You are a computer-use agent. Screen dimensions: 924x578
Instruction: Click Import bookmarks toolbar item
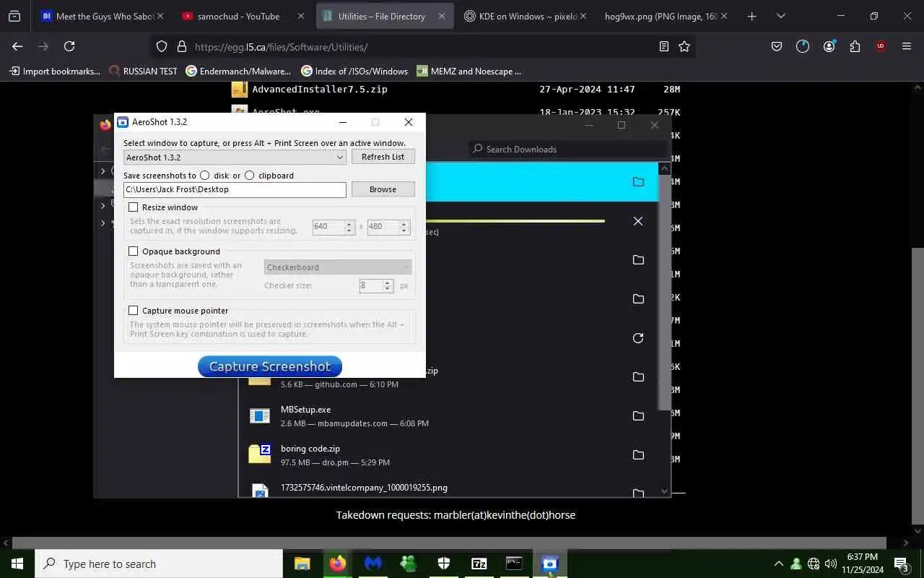(55, 71)
